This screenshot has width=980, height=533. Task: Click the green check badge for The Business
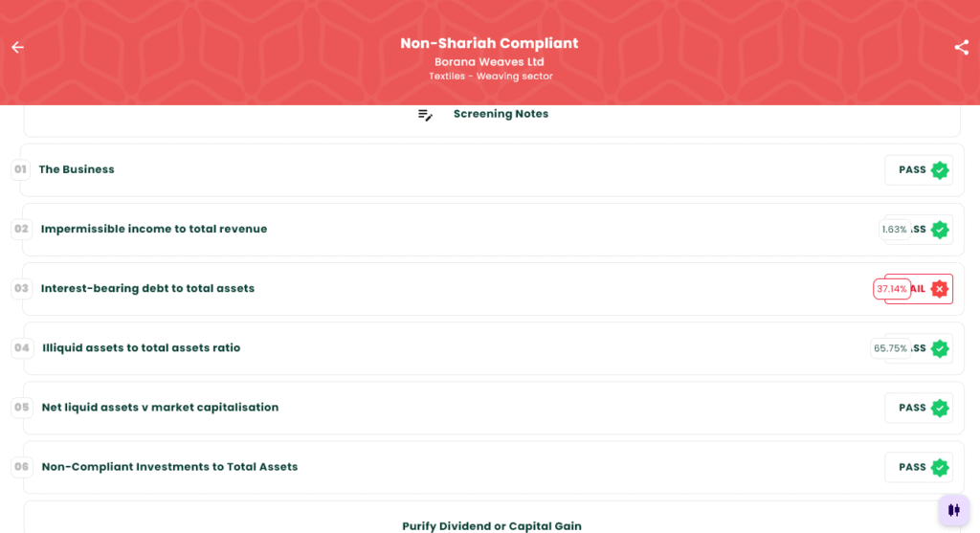coord(940,170)
